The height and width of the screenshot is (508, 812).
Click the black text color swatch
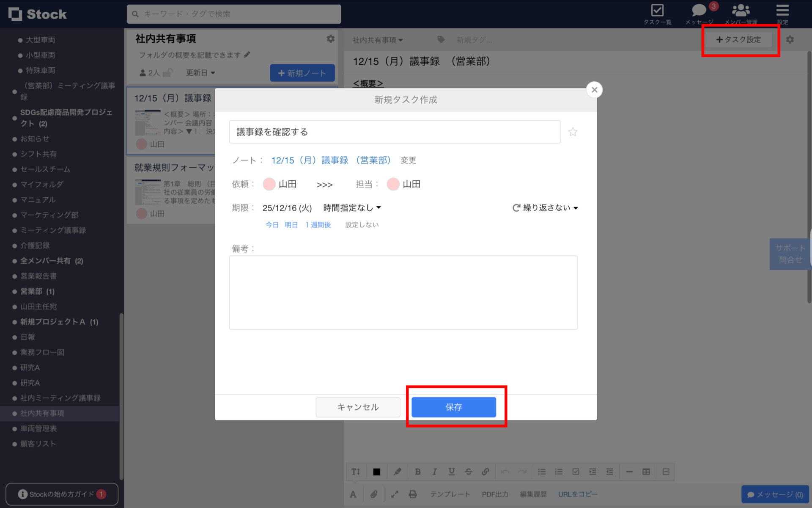tap(376, 471)
